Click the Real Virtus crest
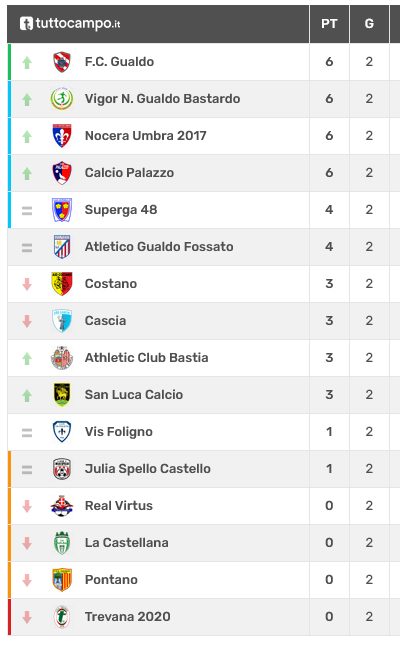The width and height of the screenshot is (400, 649). click(62, 506)
